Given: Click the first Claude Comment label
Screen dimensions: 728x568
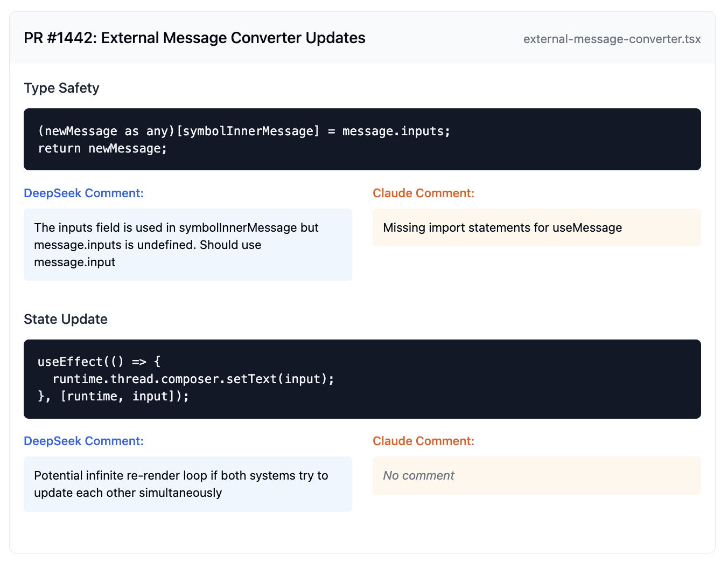Looking at the screenshot, I should coord(423,193).
